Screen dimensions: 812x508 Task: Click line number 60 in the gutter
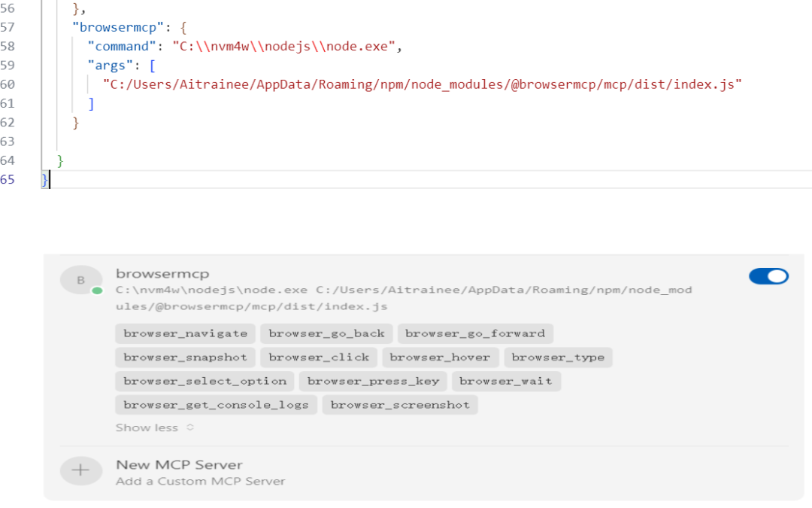click(8, 84)
